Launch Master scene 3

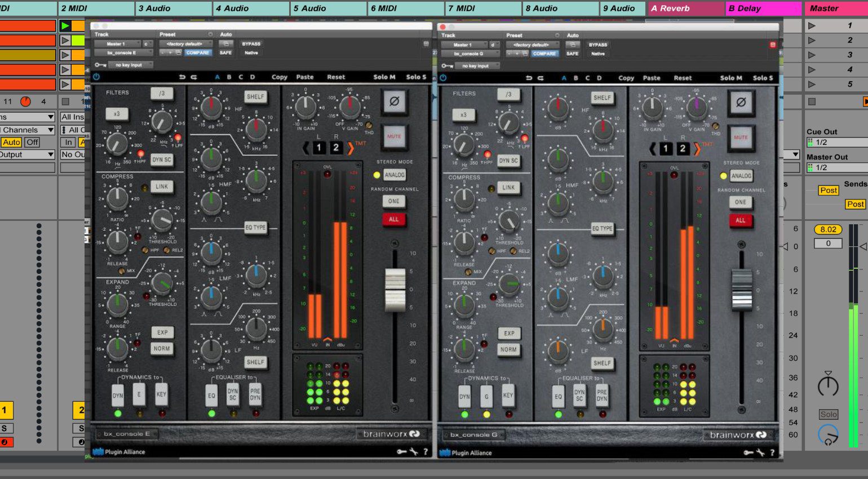pyautogui.click(x=812, y=55)
